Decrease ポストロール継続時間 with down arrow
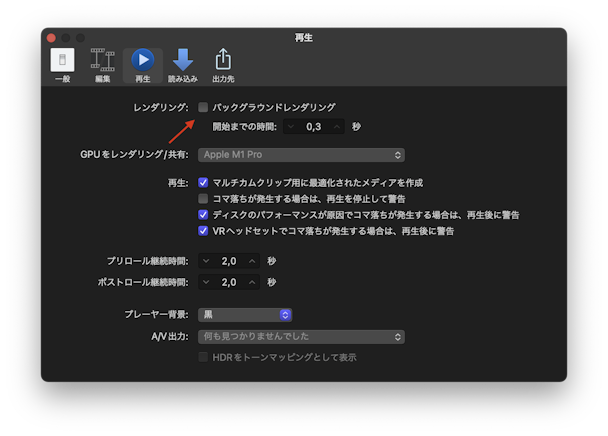The image size is (608, 436). [x=206, y=282]
